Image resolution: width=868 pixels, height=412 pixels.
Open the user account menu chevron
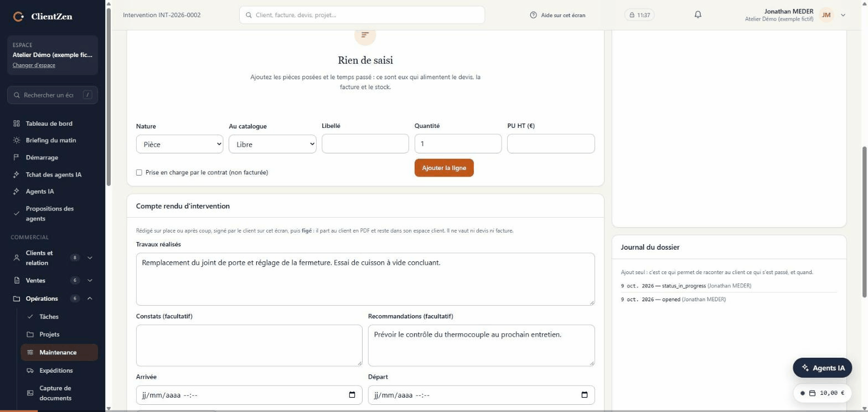(x=843, y=15)
